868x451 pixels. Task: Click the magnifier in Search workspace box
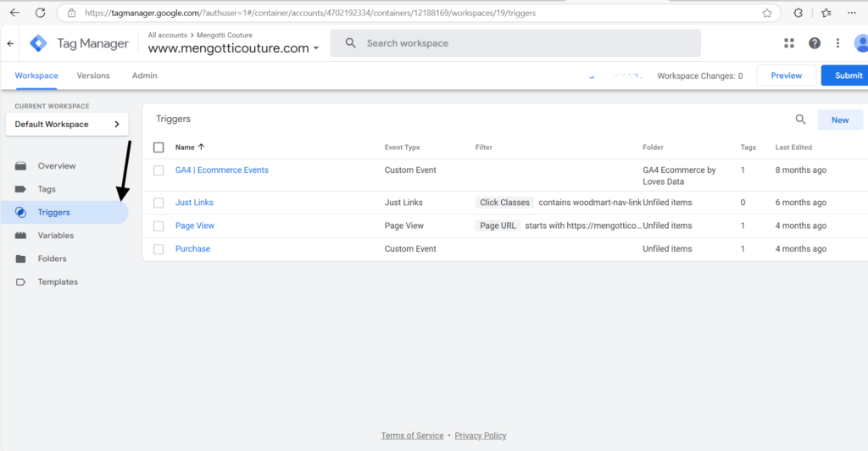350,42
